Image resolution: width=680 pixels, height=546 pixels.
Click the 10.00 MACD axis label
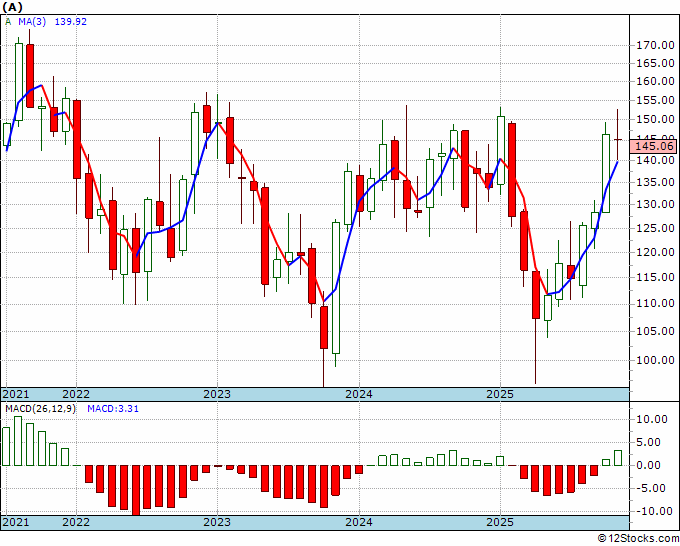[x=652, y=419]
